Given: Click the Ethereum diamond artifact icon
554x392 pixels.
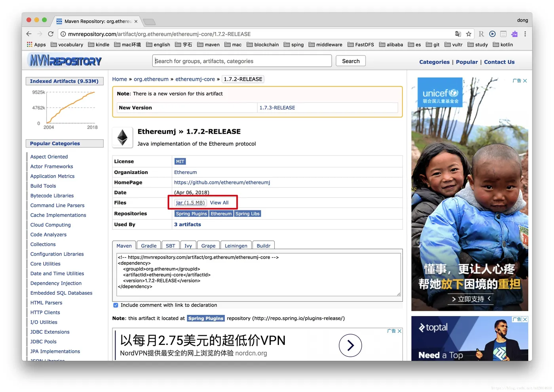Looking at the screenshot, I should coord(123,138).
